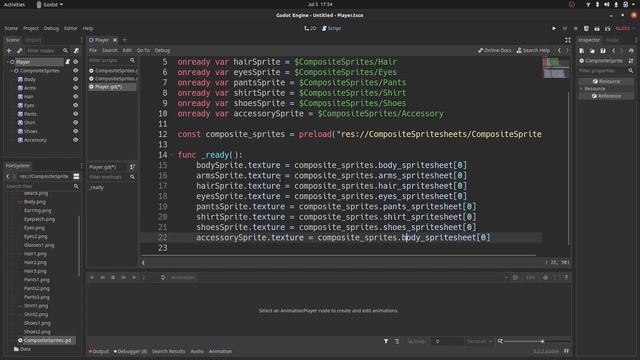Toggle visibility of CompositeSprites node
Screen dimensions: 640x360
tap(76, 71)
